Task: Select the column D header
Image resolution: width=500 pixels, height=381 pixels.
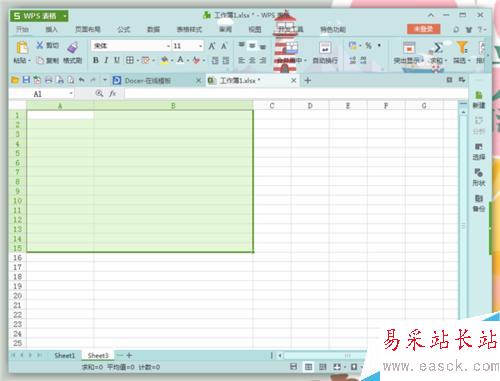Action: (x=310, y=106)
